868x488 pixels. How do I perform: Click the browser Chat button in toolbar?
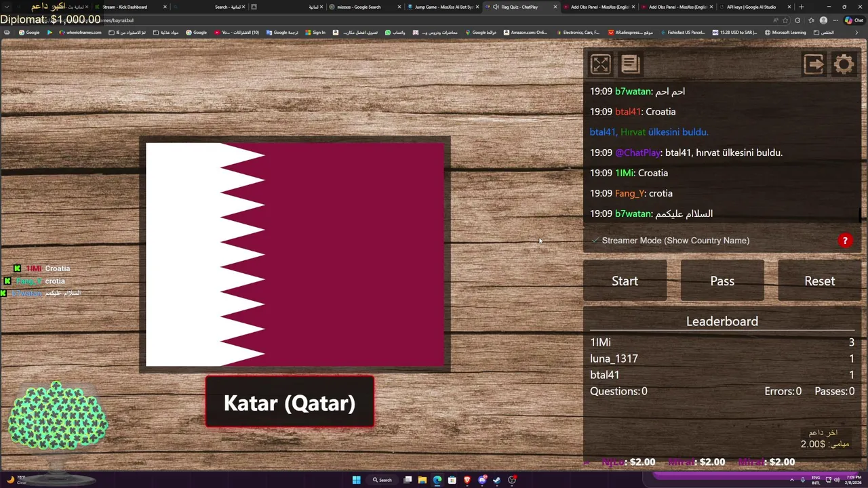tap(854, 20)
